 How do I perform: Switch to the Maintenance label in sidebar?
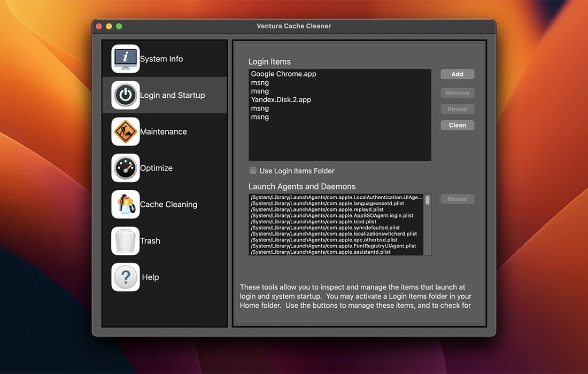(164, 131)
